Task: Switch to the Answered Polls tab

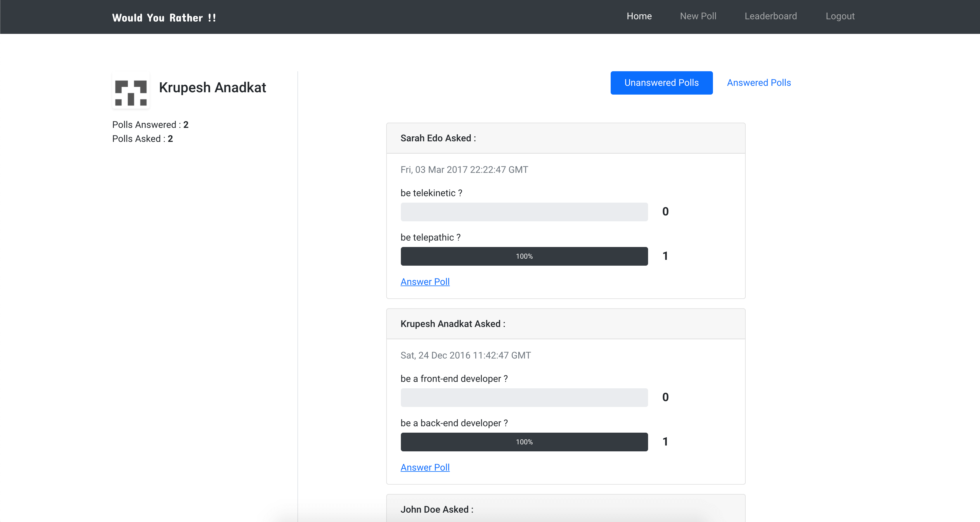Action: [x=759, y=83]
